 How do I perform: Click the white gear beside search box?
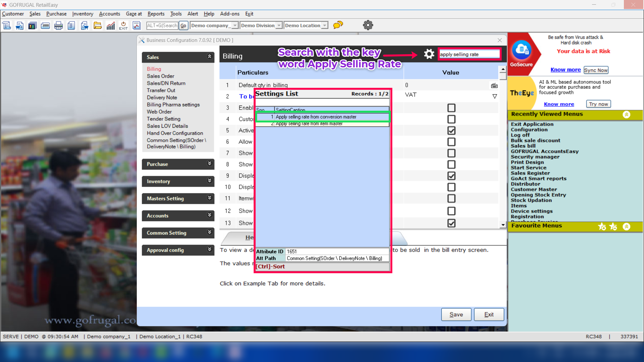(x=429, y=54)
